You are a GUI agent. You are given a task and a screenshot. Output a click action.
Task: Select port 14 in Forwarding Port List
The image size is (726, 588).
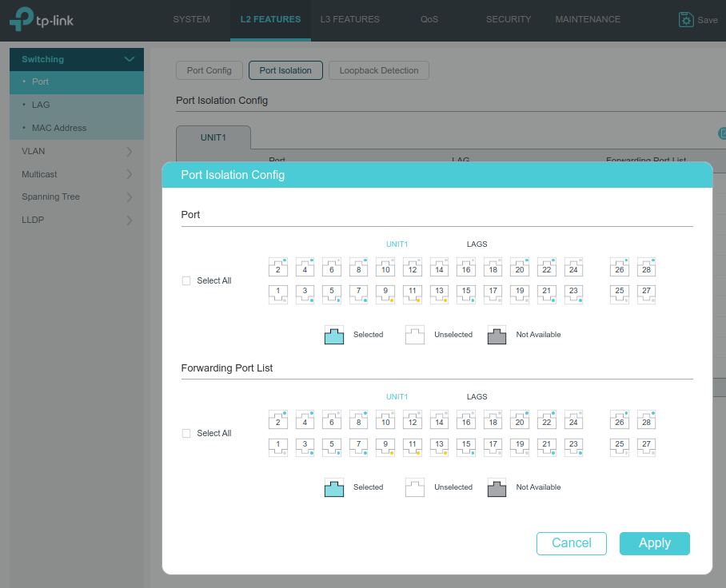(439, 419)
